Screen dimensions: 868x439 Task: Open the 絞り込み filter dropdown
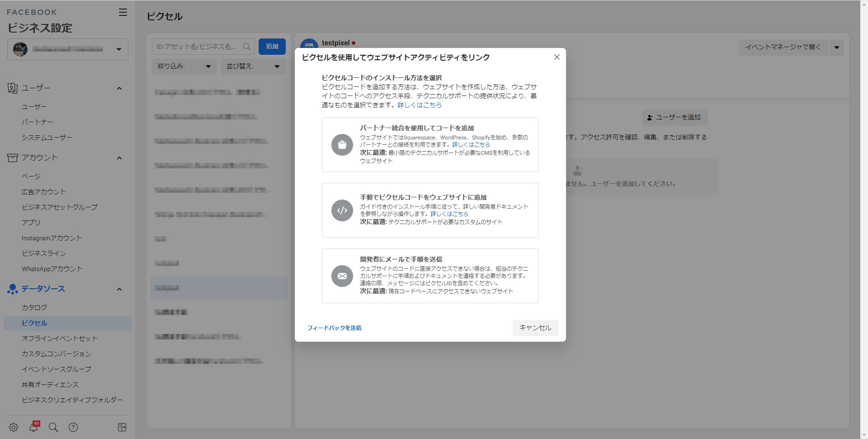click(x=184, y=67)
